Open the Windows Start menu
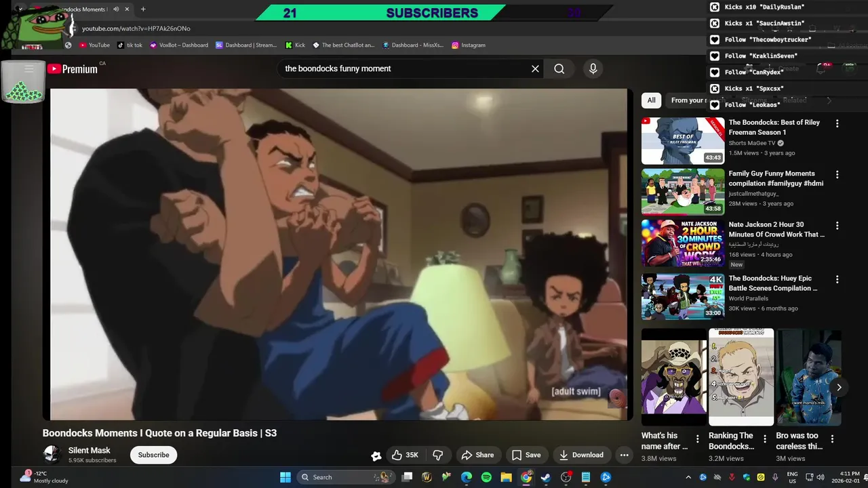Screen dimensions: 868x488 [x=285, y=477]
